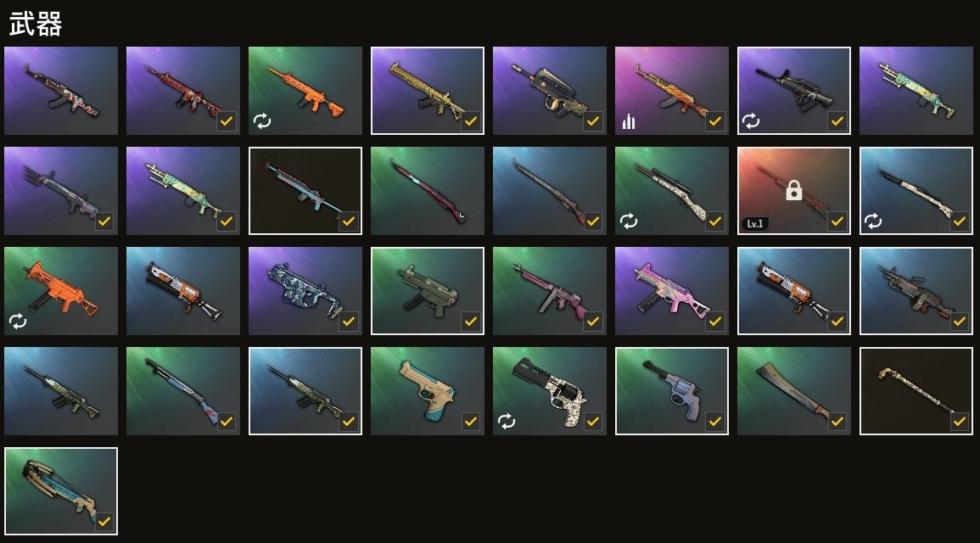Select the crossbow skin thumbnail

click(60, 491)
